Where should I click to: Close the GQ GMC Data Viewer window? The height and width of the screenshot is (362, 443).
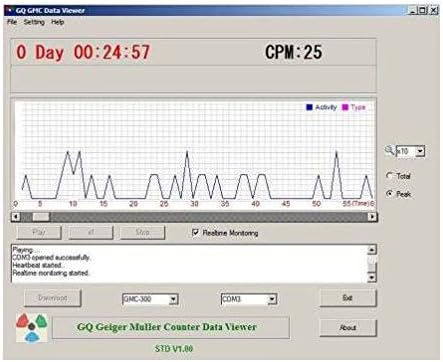[x=433, y=10]
